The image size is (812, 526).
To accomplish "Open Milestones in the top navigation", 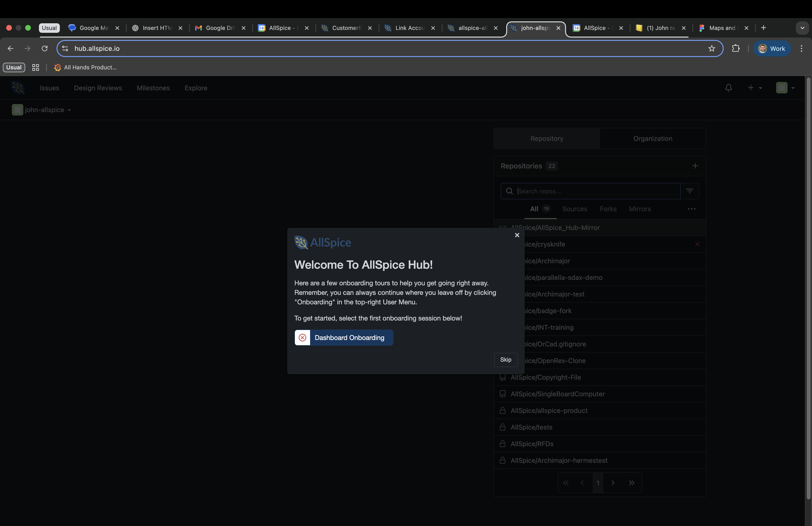I will point(153,88).
